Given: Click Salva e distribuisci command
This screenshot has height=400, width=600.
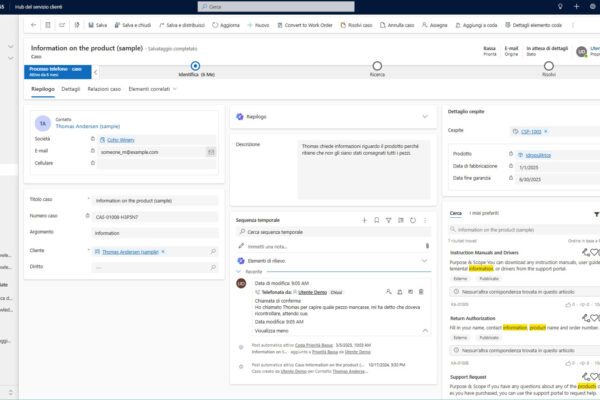Looking at the screenshot, I should [182, 25].
